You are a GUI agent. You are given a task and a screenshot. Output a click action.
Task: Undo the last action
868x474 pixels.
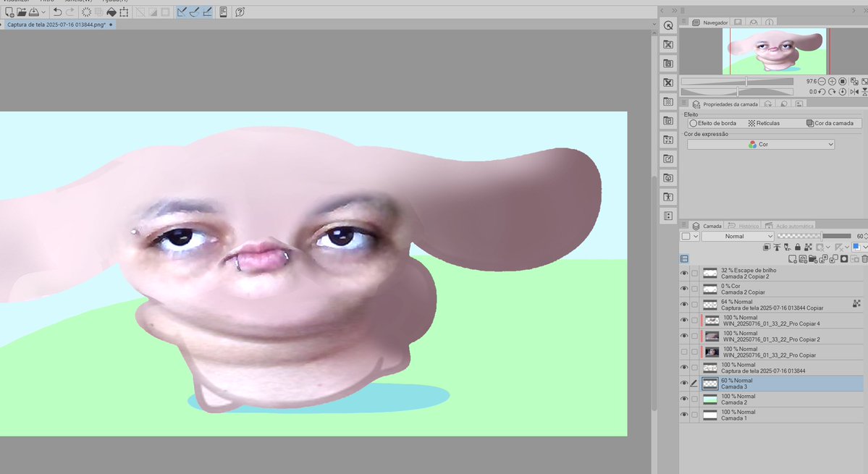[x=57, y=12]
